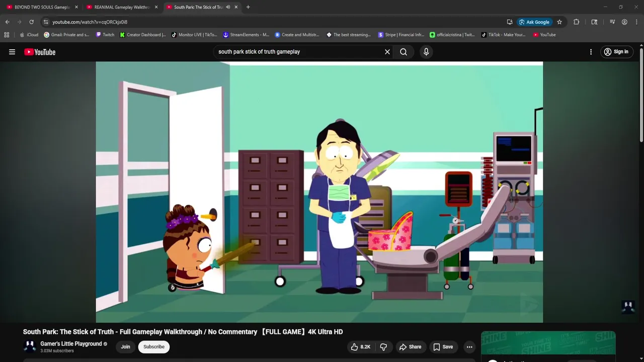This screenshot has height=362, width=644.
Task: Mute the tab via its speaker icon
Action: click(228, 7)
